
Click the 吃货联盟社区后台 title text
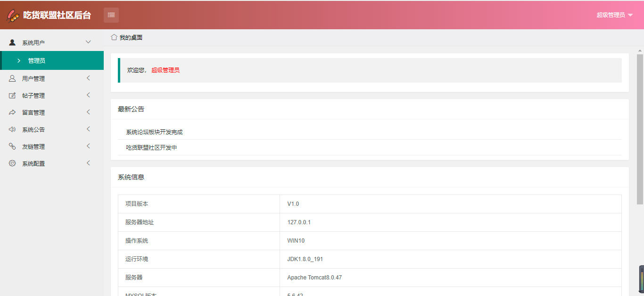click(57, 15)
